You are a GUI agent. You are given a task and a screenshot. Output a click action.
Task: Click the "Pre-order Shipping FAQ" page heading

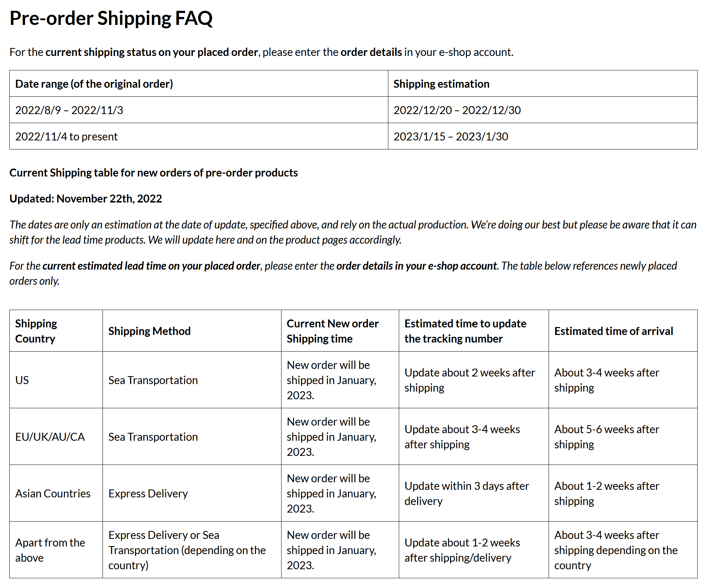coord(111,18)
